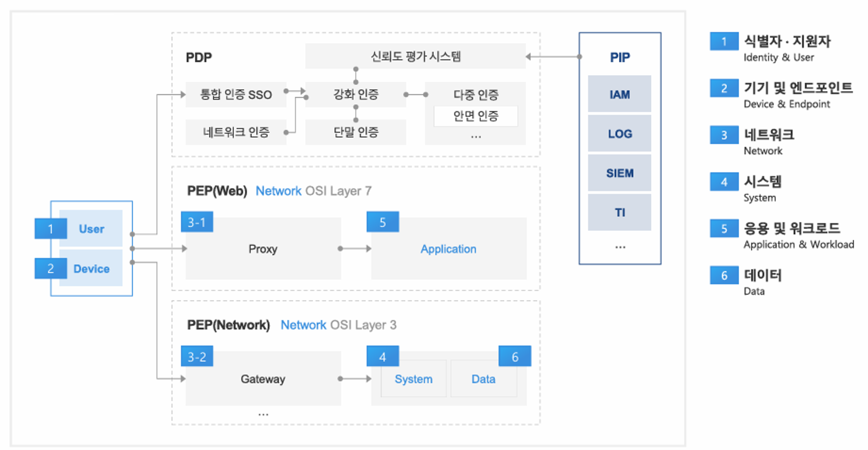Viewport: 868px width, 450px height.
Task: Click badge 2 attached to the Device box
Action: [x=50, y=268]
